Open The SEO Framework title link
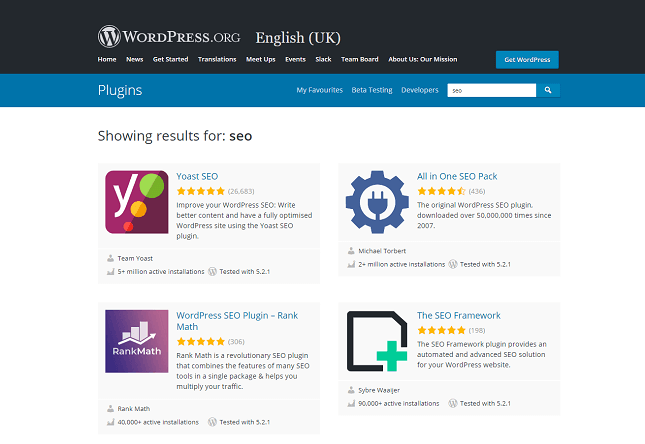The height and width of the screenshot is (444, 645). 459,316
